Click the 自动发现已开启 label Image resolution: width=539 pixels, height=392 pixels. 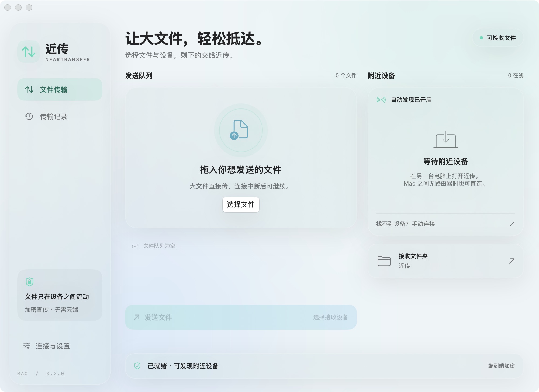pyautogui.click(x=411, y=100)
